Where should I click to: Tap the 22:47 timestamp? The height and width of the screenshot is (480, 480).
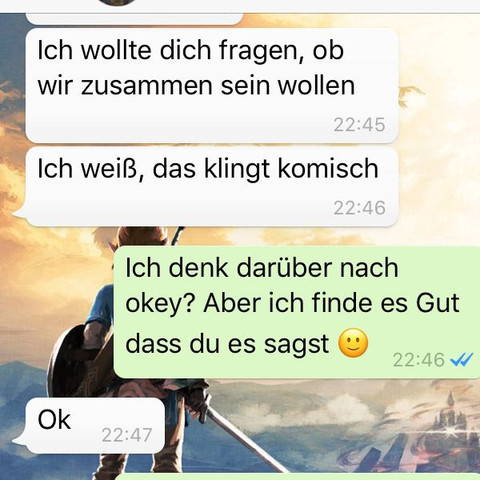[x=127, y=435]
